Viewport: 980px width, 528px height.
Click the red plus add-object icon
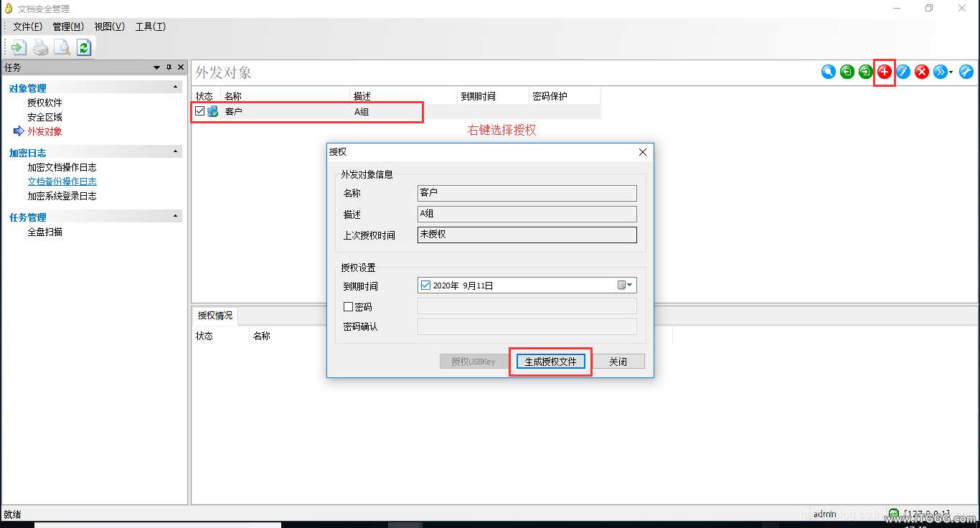885,72
